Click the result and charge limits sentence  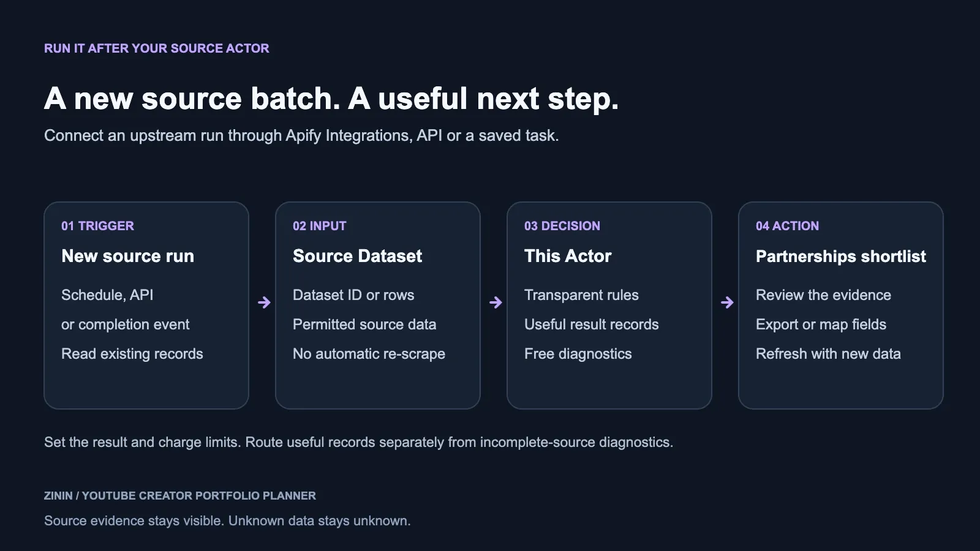pos(358,442)
